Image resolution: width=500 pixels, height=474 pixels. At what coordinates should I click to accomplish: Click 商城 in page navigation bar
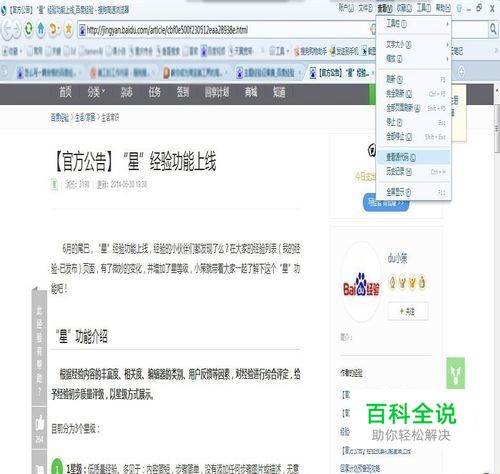click(x=251, y=92)
